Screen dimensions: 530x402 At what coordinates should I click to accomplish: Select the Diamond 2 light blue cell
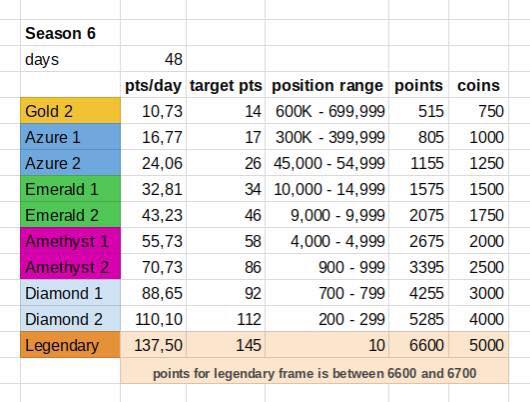point(70,319)
